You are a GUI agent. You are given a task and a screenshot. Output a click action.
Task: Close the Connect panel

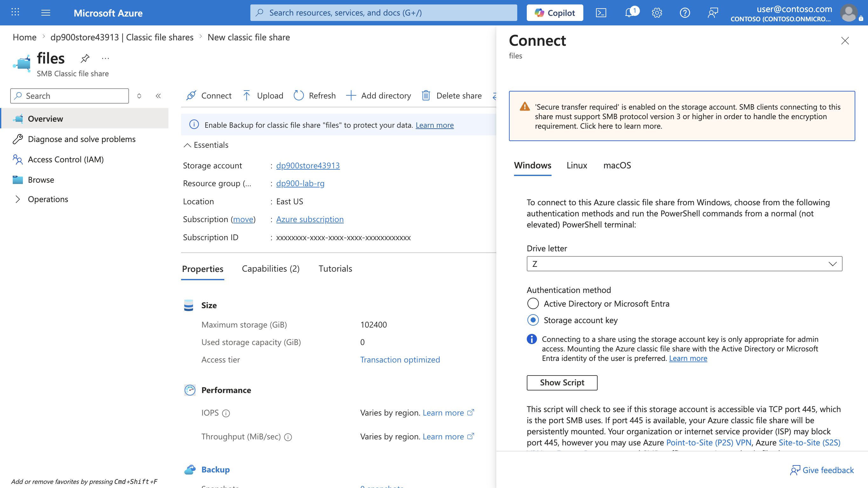(x=845, y=41)
